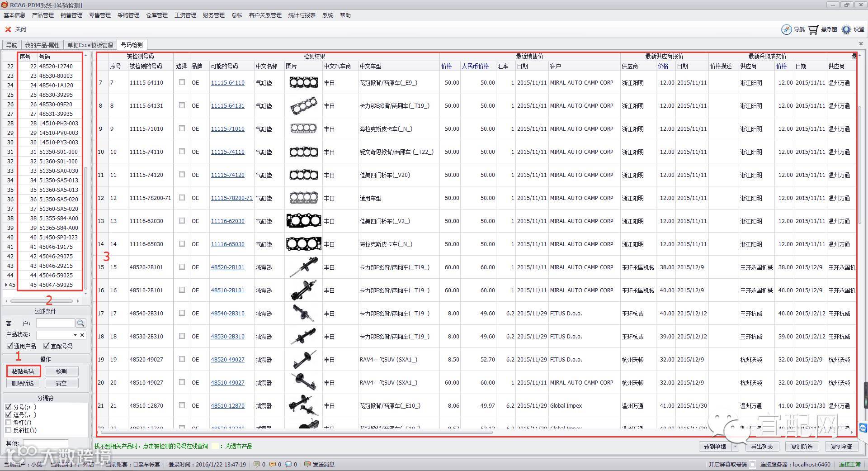Toggle the 宜配号码 checkbox
Image resolution: width=868 pixels, height=471 pixels.
pos(46,346)
